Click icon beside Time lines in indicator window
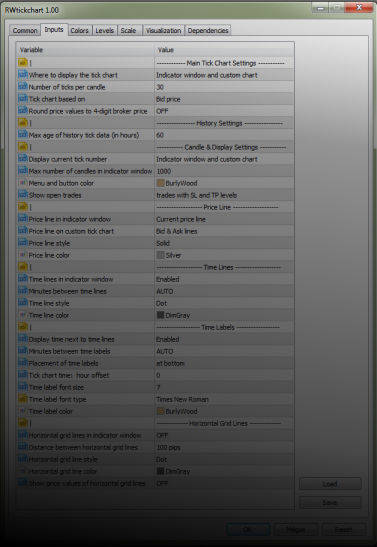This screenshot has width=377, height=547. (23, 279)
